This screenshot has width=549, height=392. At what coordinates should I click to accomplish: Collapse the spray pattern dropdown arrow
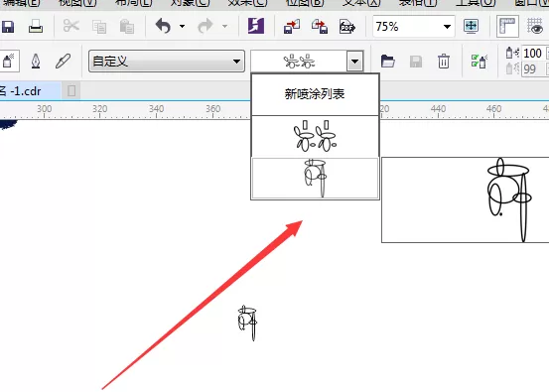pyautogui.click(x=354, y=62)
